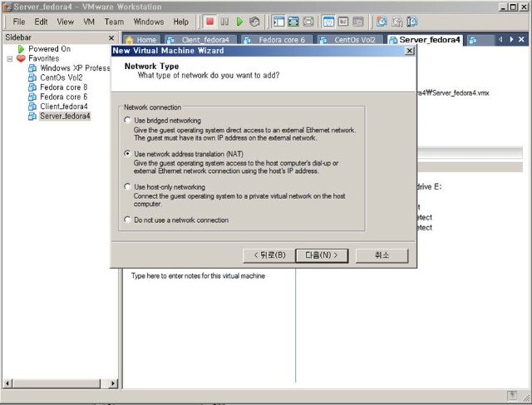Select Fedora core 8 in Favorites

(x=64, y=87)
